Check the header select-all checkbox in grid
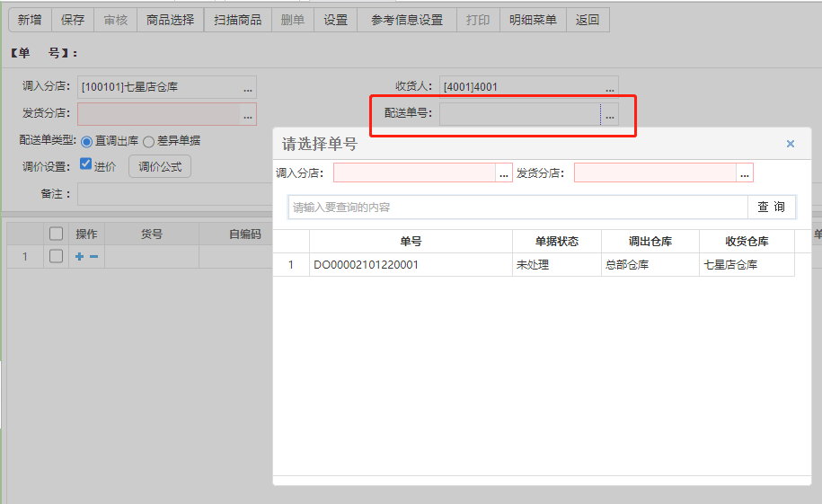Viewport: 822px width, 504px height. point(56,234)
